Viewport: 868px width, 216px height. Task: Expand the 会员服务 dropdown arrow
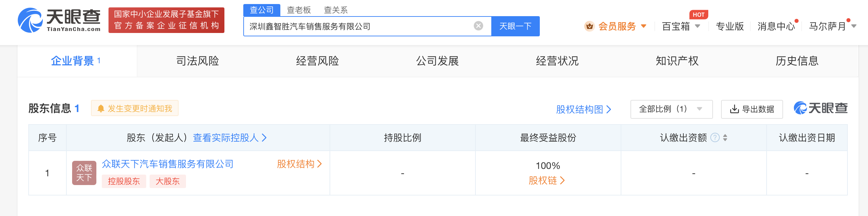(x=644, y=26)
